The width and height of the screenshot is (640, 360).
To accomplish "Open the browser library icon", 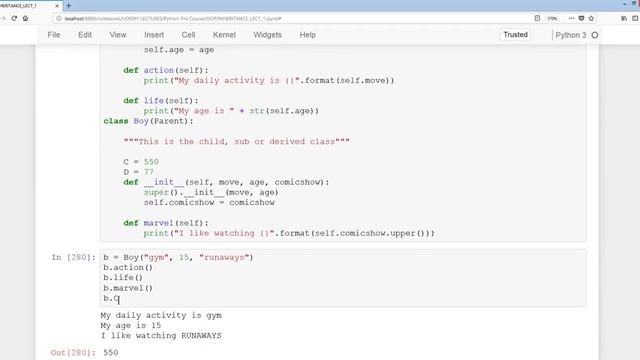I will 624,18.
